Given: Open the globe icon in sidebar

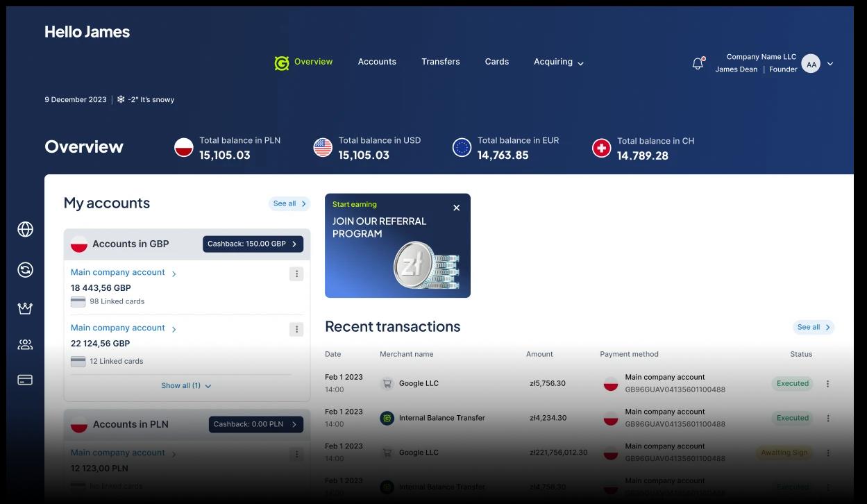Looking at the screenshot, I should point(26,229).
